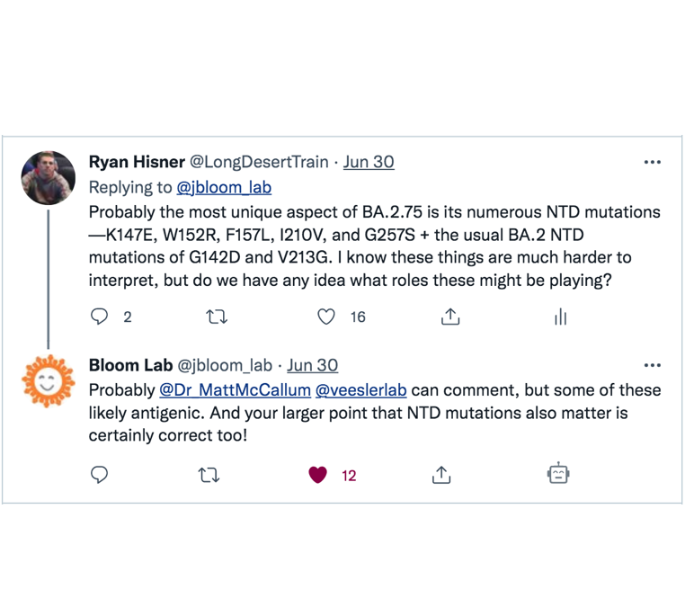Like Ryan Hisner's tweet
Screen dimensions: 685x616
coord(326,317)
